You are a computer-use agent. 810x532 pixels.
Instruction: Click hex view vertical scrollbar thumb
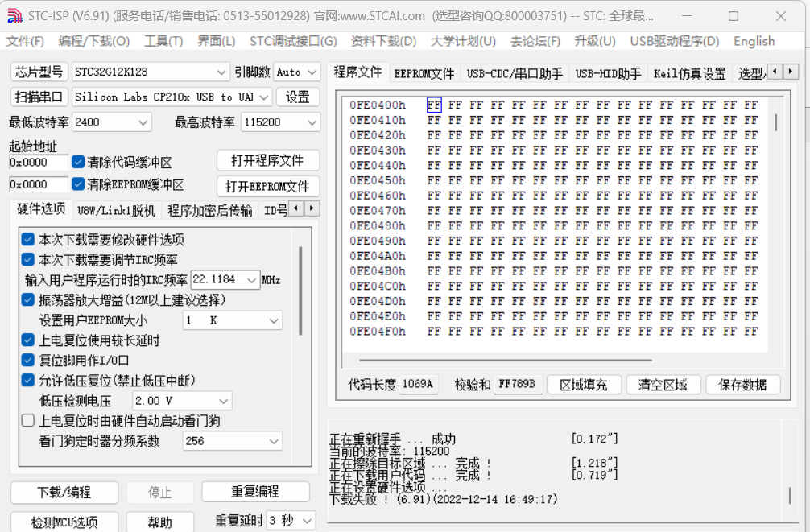pyautogui.click(x=776, y=122)
